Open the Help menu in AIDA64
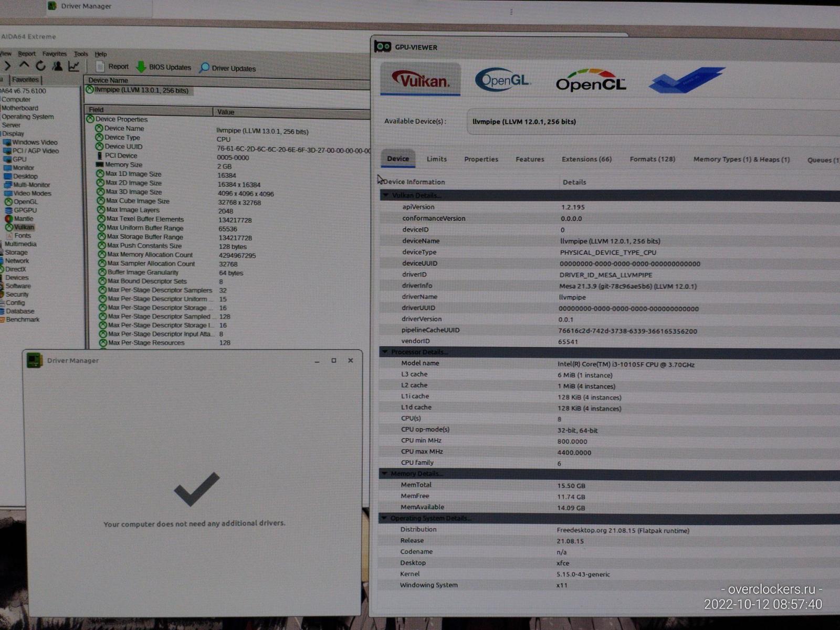Viewport: 840px width, 630px height. 101,54
